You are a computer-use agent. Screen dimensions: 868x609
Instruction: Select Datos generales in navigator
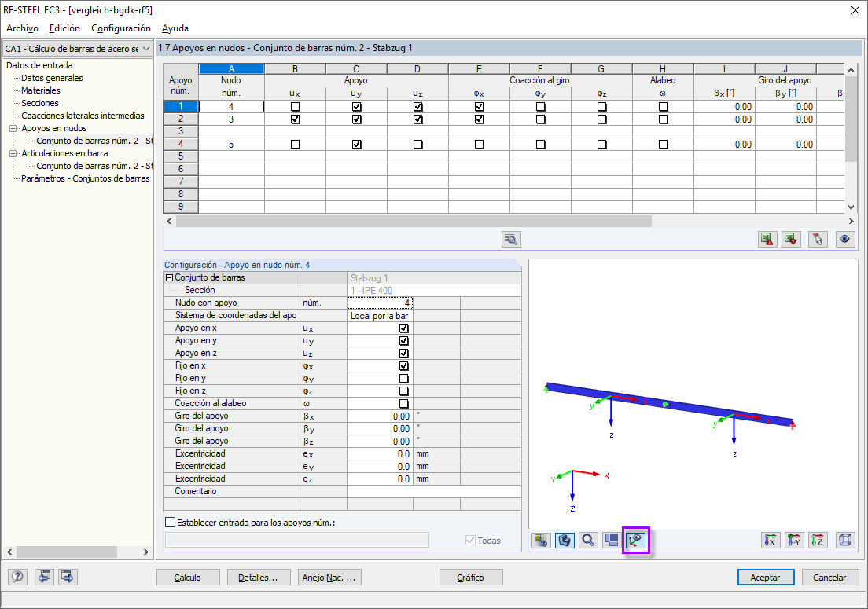[x=52, y=78]
